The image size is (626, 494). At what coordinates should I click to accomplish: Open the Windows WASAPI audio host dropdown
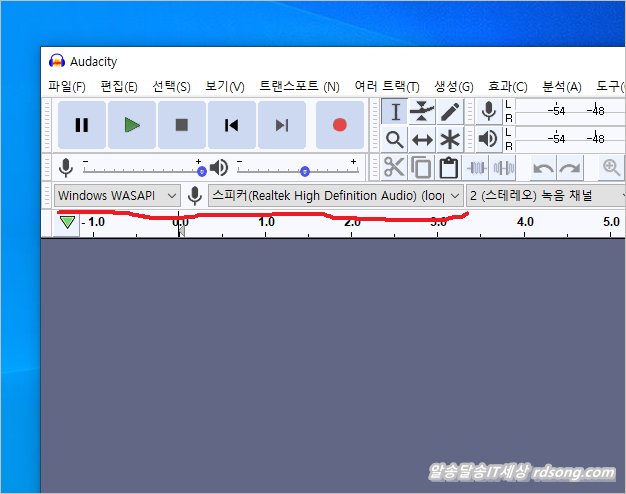(117, 196)
